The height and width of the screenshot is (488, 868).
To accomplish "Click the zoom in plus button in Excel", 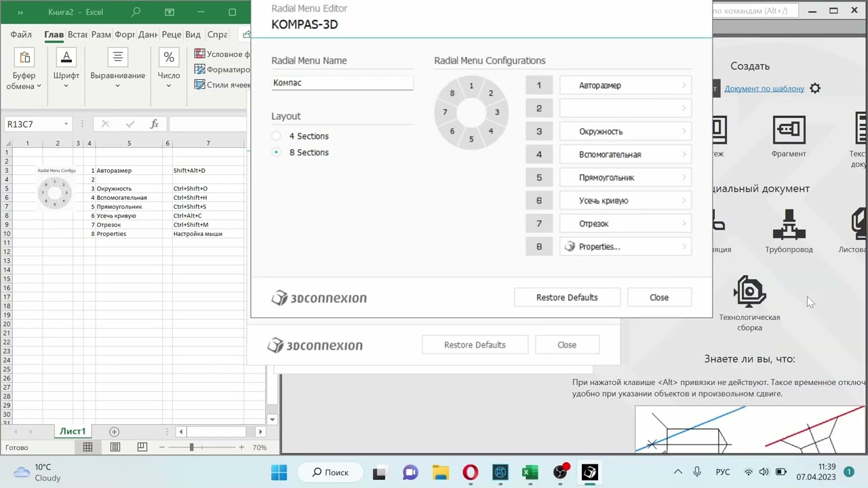I will coord(241,447).
